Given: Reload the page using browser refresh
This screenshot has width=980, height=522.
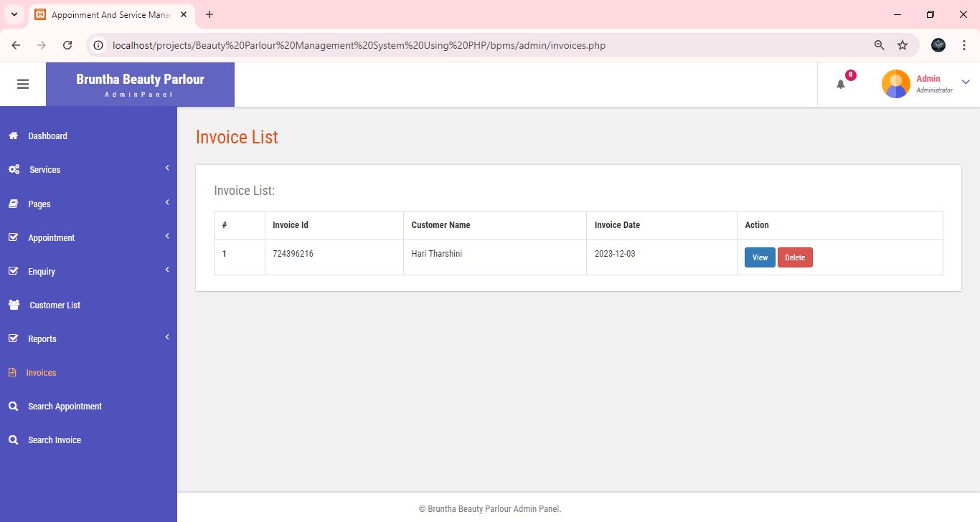Looking at the screenshot, I should 67,45.
